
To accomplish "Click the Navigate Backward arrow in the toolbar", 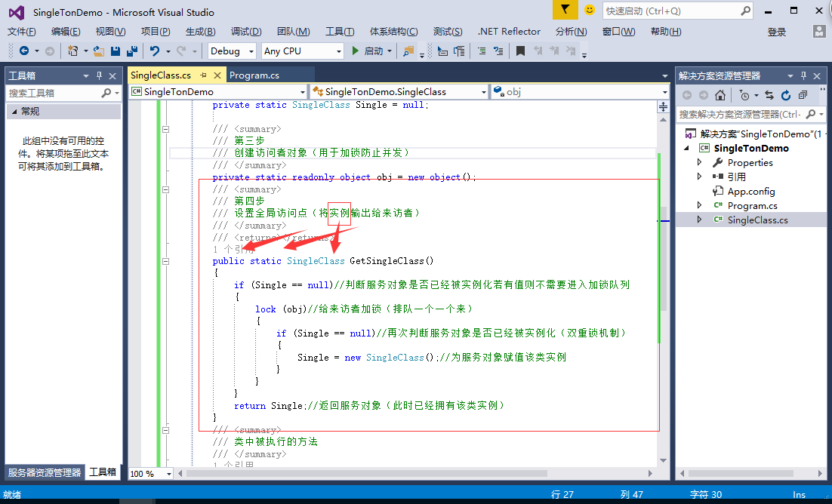I will tap(24, 51).
